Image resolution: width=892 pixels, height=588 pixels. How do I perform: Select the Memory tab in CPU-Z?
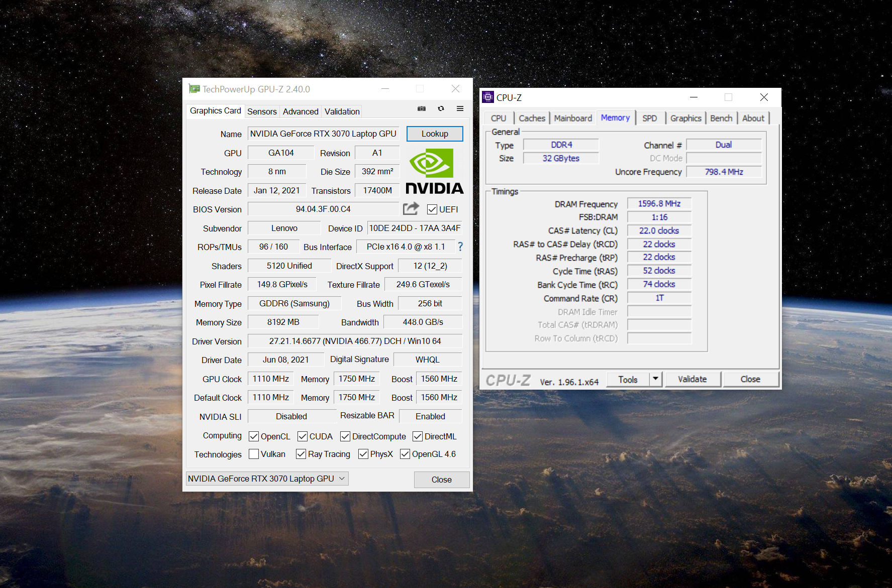click(615, 117)
